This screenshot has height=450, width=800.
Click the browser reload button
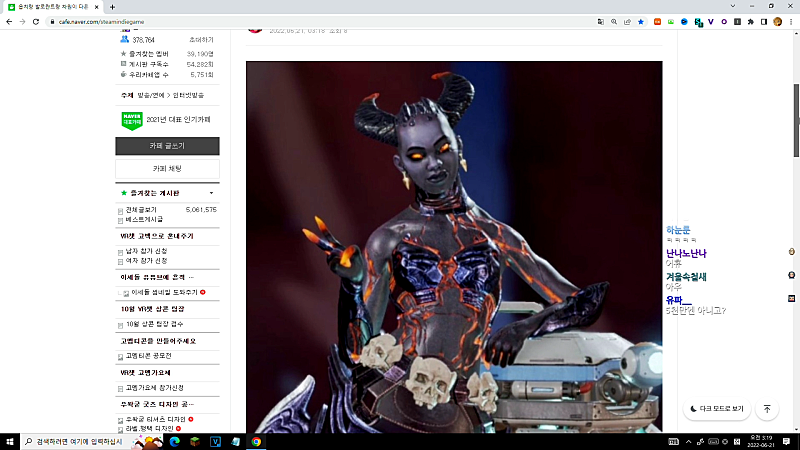36,22
